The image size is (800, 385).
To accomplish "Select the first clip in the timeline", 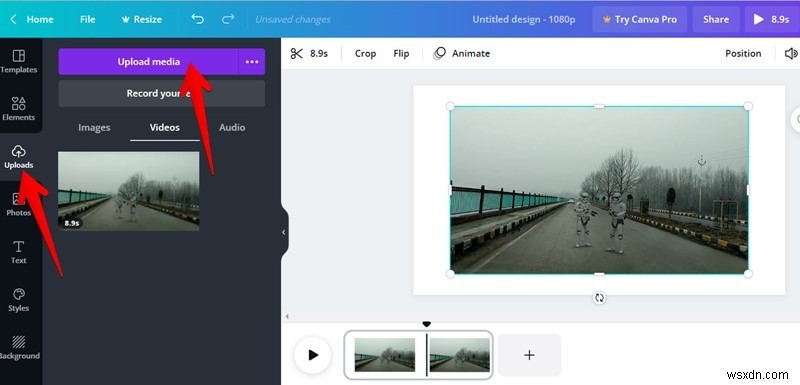I will [385, 354].
